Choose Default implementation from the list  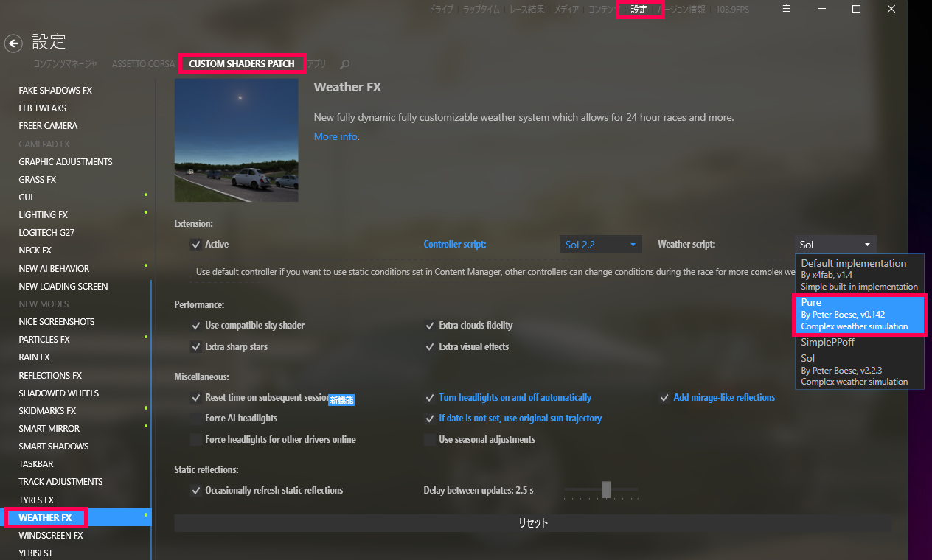(x=858, y=274)
